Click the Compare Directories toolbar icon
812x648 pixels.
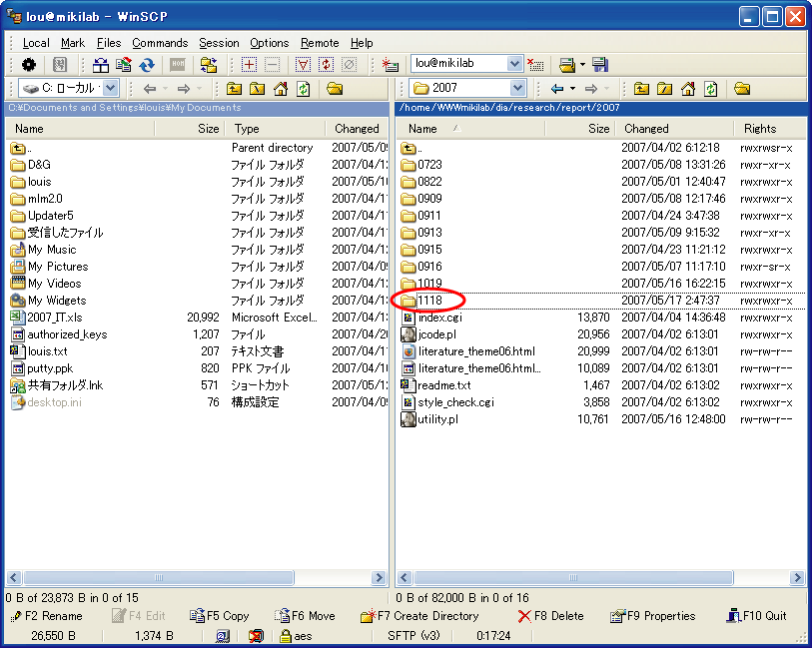pyautogui.click(x=101, y=65)
